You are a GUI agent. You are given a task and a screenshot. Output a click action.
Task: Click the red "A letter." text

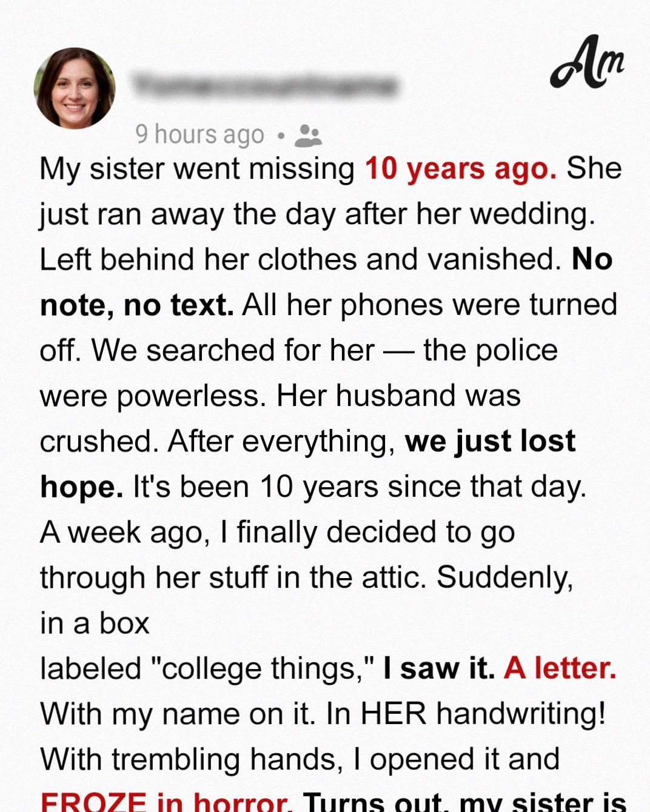coord(560,668)
